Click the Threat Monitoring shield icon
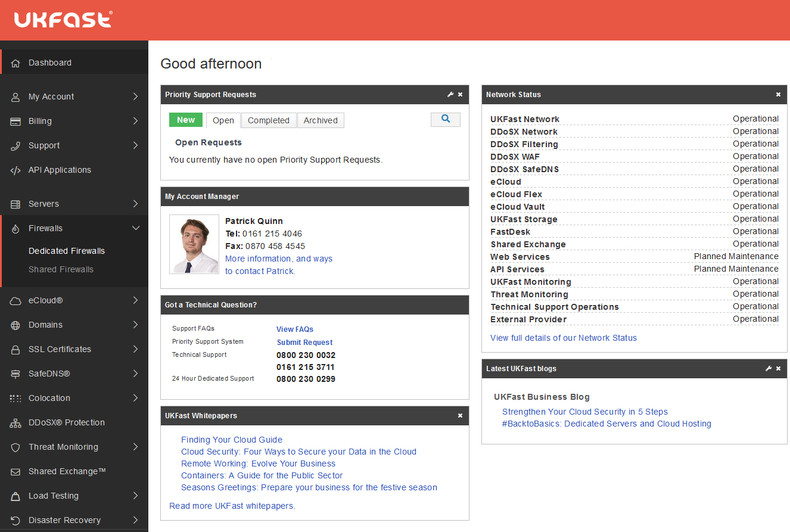Viewport: 790px width, 532px height. tap(16, 447)
